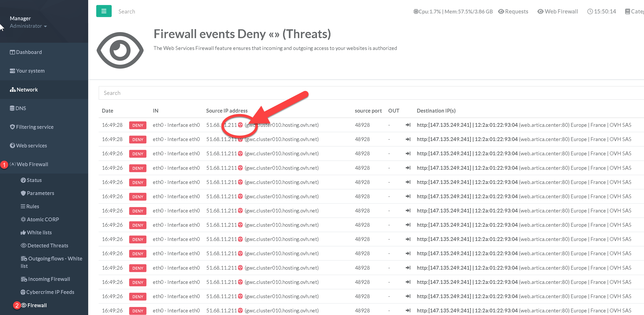The width and height of the screenshot is (644, 315).
Task: Click the CPU and memory status indicator
Action: click(x=453, y=11)
